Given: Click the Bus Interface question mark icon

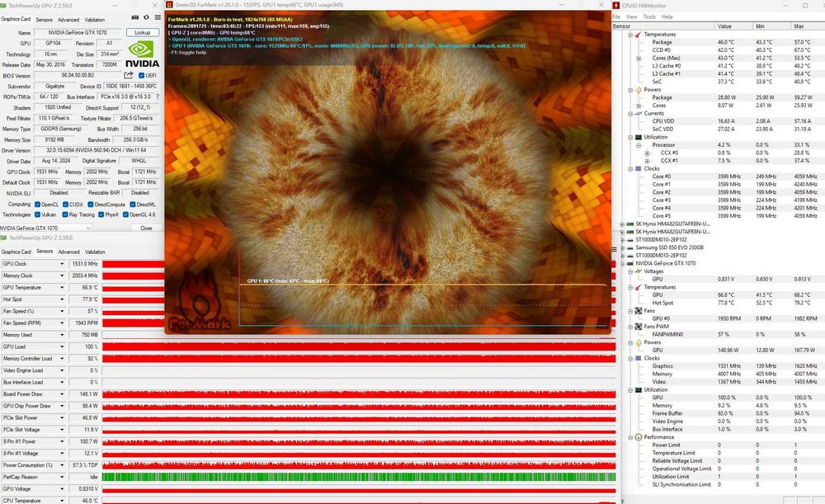Looking at the screenshot, I should pos(158,97).
